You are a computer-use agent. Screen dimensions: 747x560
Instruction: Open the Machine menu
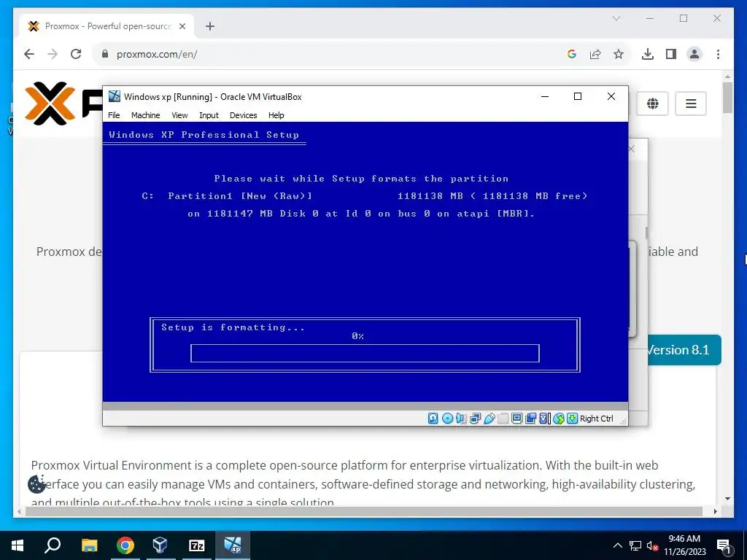[146, 115]
